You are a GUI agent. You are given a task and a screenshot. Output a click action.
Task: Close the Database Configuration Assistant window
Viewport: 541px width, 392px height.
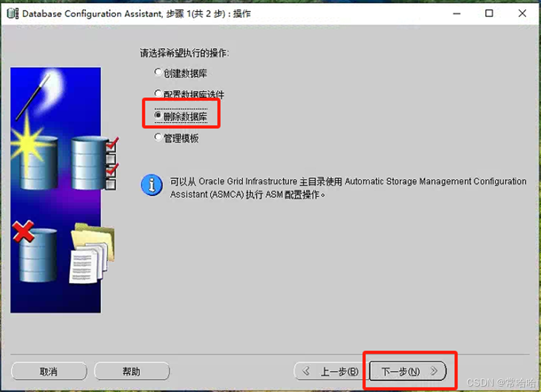tap(522, 13)
